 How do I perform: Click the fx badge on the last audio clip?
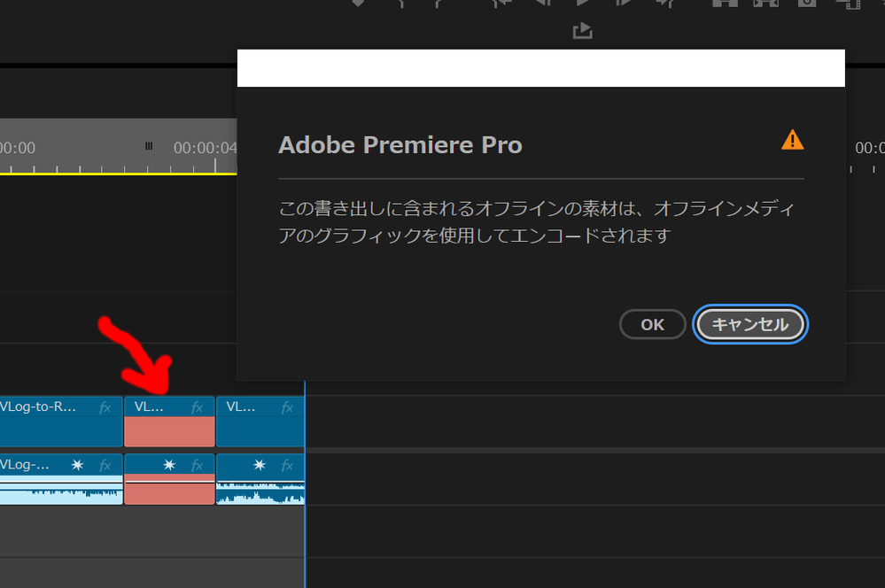[287, 466]
